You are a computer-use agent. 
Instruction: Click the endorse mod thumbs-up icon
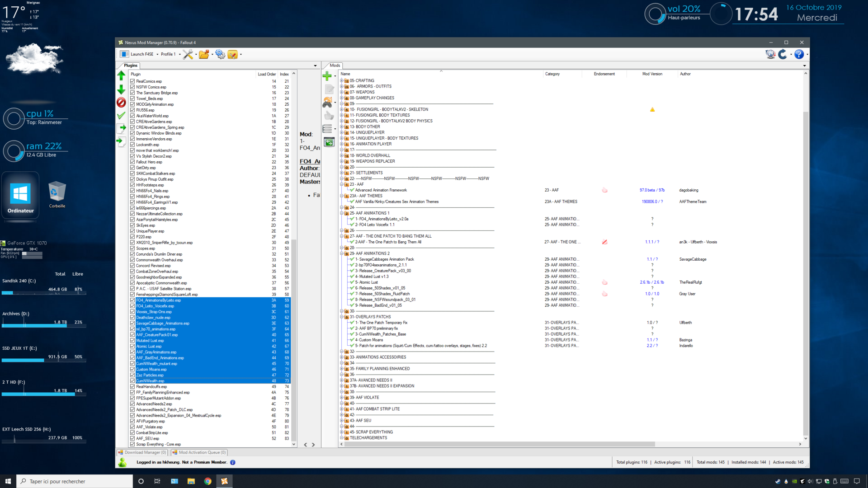pyautogui.click(x=329, y=116)
